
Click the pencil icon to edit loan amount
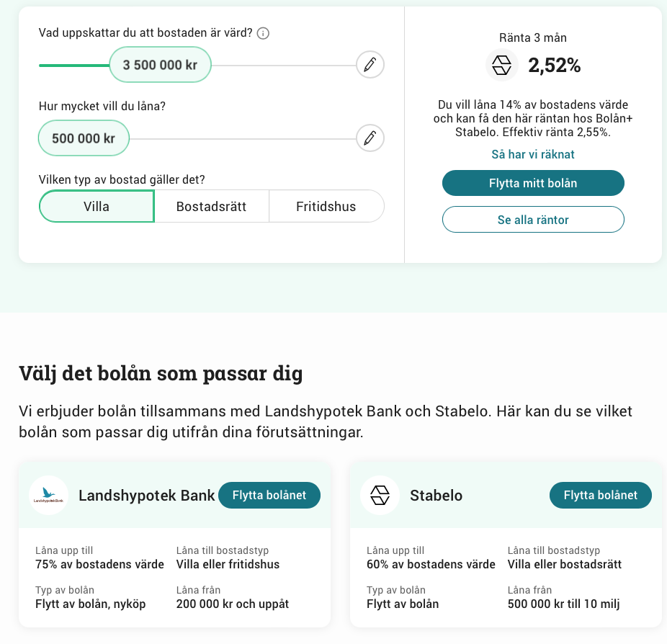tap(370, 138)
